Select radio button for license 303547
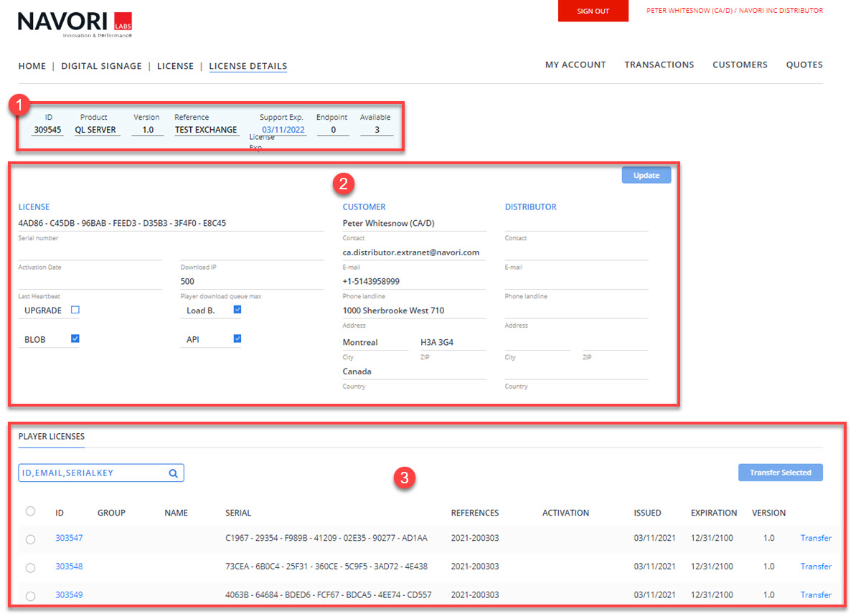The height and width of the screenshot is (616, 861). [x=30, y=539]
